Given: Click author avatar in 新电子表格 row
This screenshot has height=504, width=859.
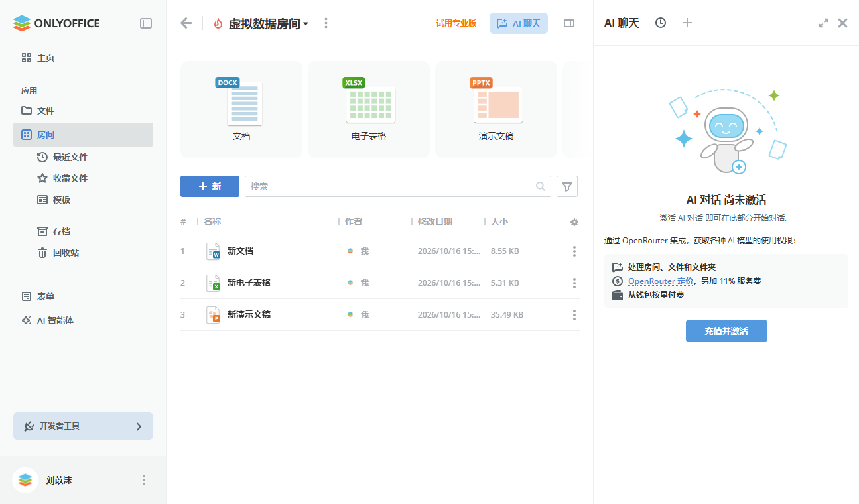Looking at the screenshot, I should [351, 283].
